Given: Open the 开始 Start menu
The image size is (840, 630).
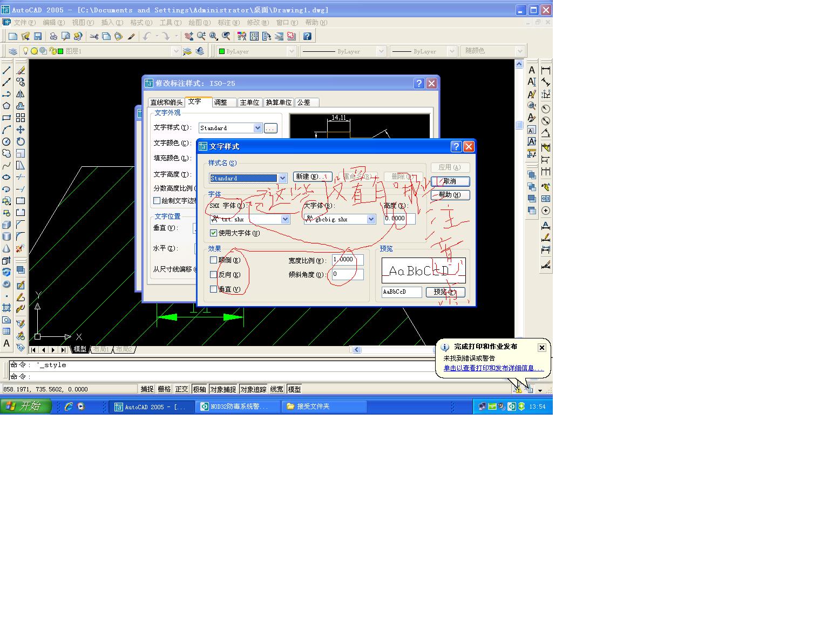Looking at the screenshot, I should point(26,406).
